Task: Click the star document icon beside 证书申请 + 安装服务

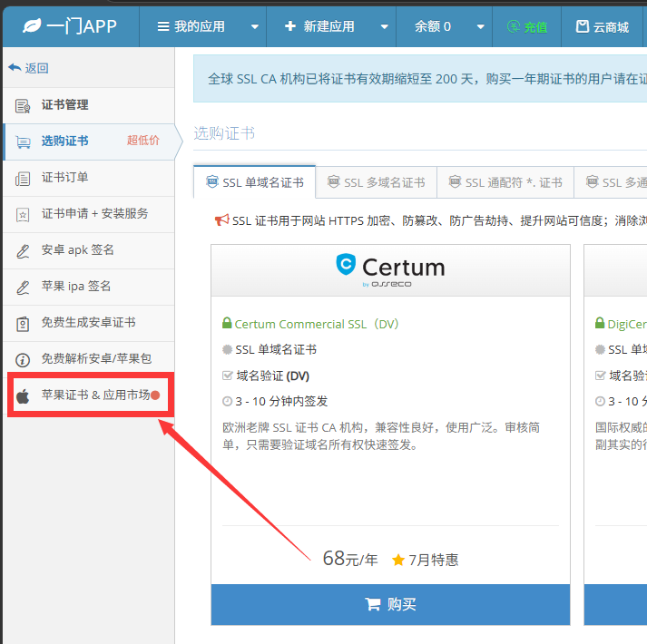Action: [x=23, y=215]
